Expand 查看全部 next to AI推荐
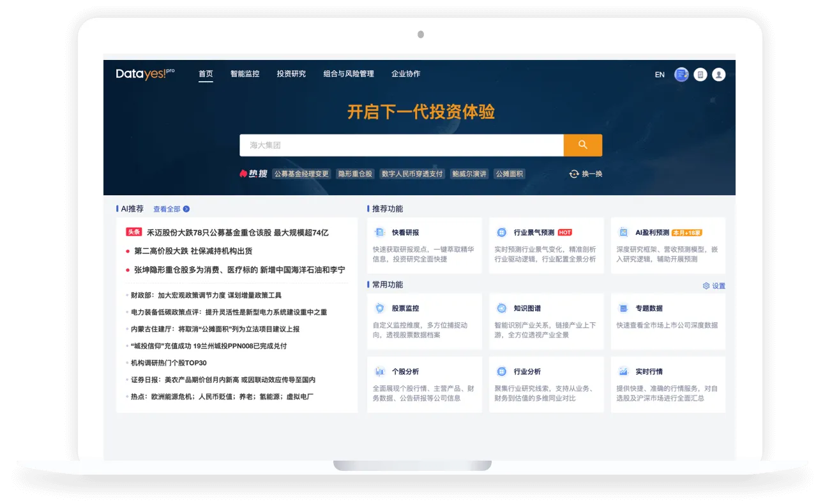 (171, 209)
